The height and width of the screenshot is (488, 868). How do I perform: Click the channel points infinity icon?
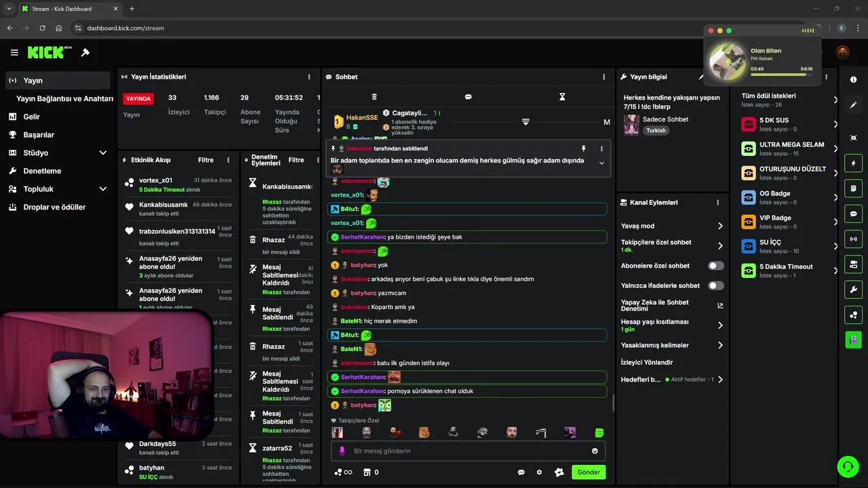344,472
